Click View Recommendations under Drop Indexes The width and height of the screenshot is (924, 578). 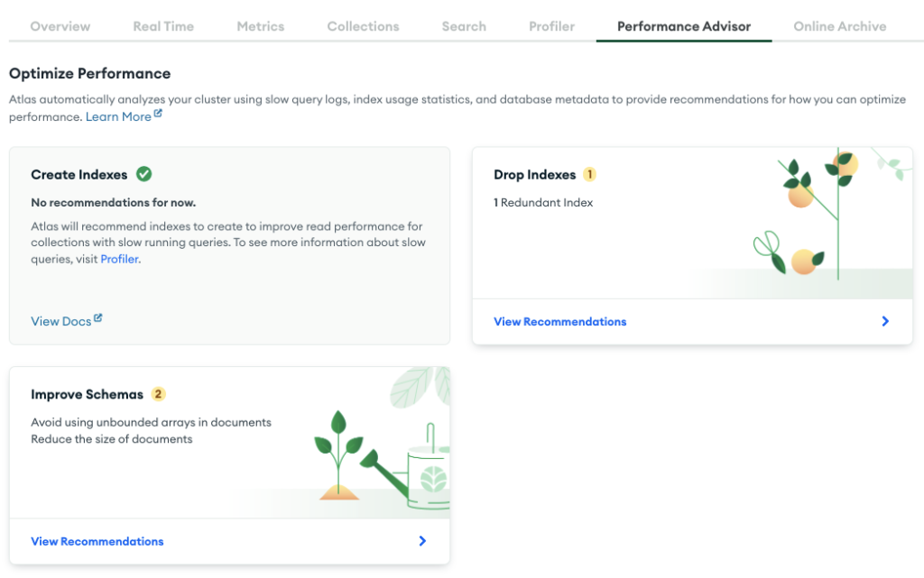[x=559, y=321]
